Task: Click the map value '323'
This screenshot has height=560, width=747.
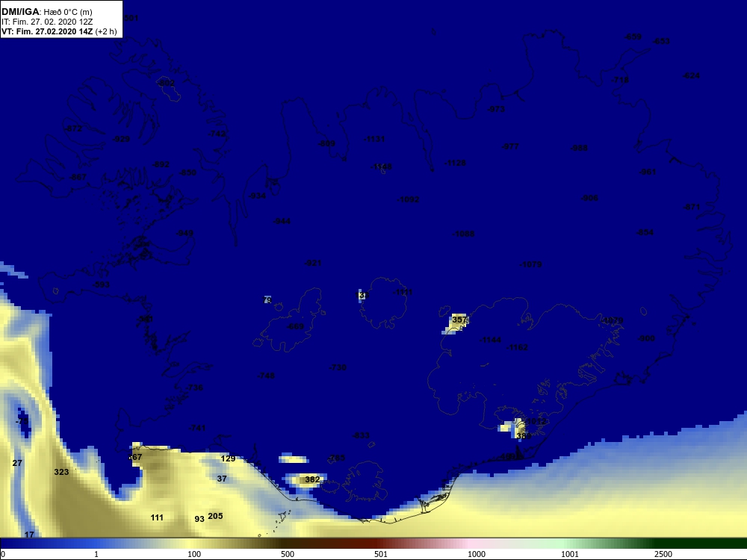Action: [x=61, y=472]
